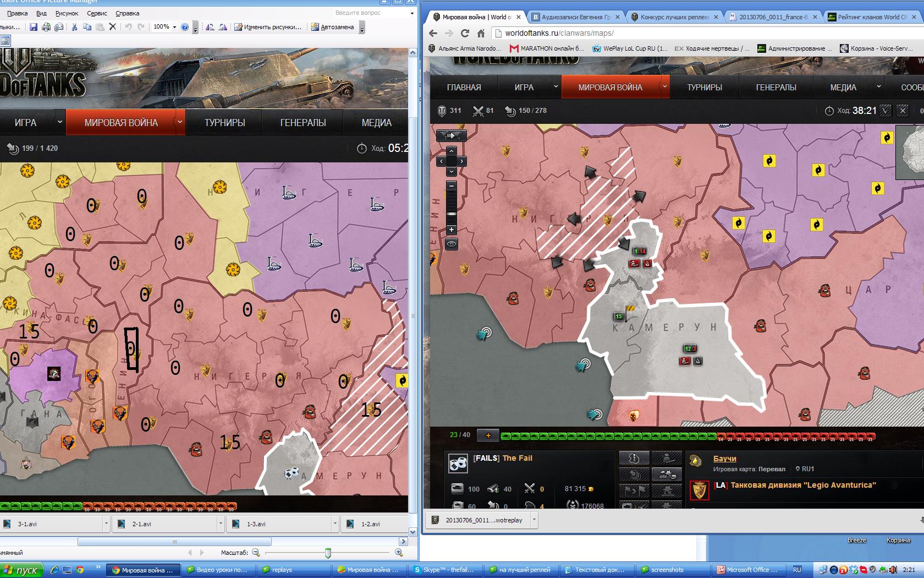This screenshot has width=924, height=578.
Task: Open the single picture view icon
Action: (x=5, y=41)
